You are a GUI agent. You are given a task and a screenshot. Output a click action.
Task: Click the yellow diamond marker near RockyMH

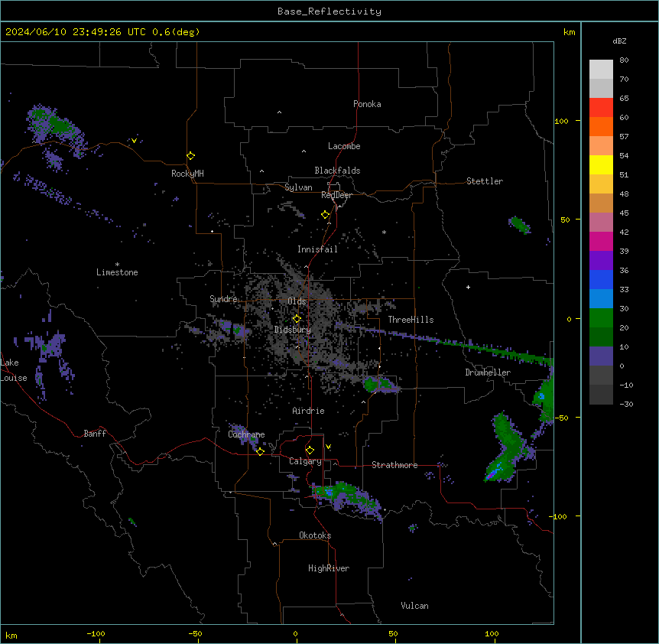point(190,155)
